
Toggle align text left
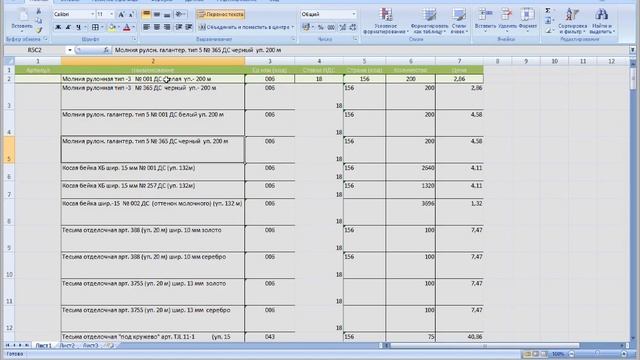[147, 27]
